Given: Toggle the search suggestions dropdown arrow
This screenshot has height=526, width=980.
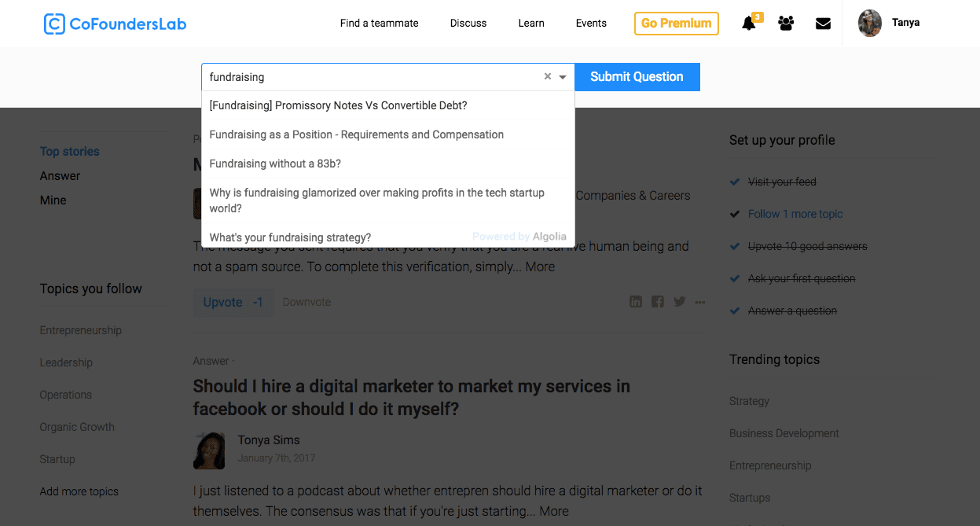Looking at the screenshot, I should point(563,77).
